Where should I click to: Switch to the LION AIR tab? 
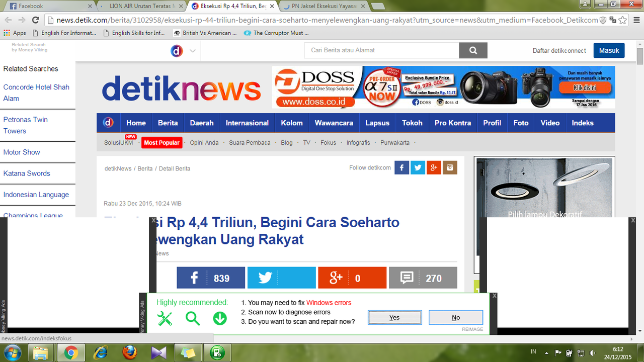(141, 6)
